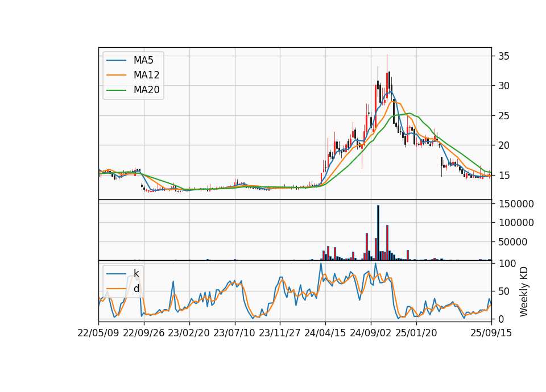
Task: Click the MA12 legend label
Action: coord(146,75)
